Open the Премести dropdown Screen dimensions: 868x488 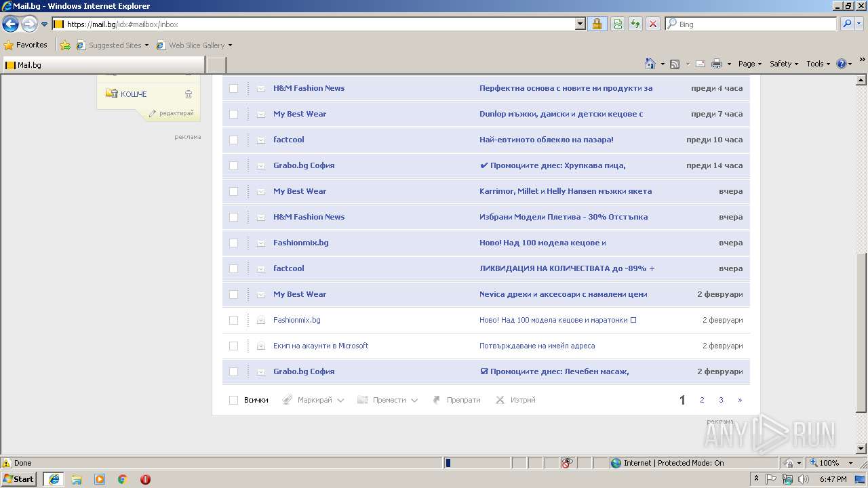click(387, 400)
